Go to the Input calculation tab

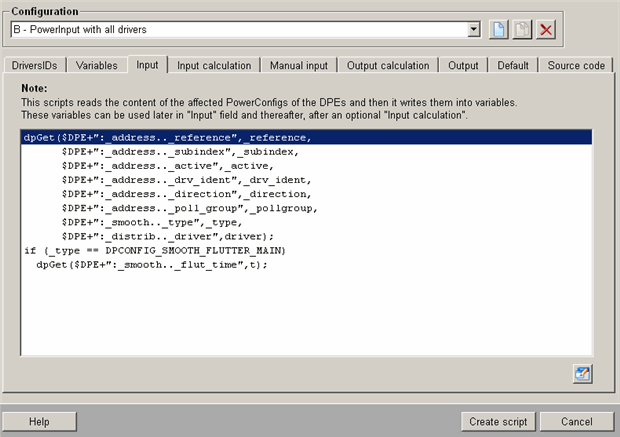tap(214, 66)
